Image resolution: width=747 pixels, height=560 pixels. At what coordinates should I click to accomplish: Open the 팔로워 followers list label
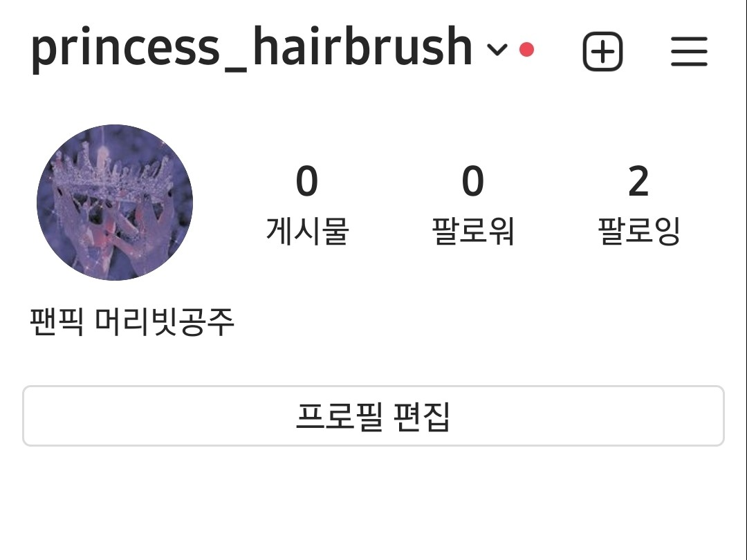(x=472, y=231)
